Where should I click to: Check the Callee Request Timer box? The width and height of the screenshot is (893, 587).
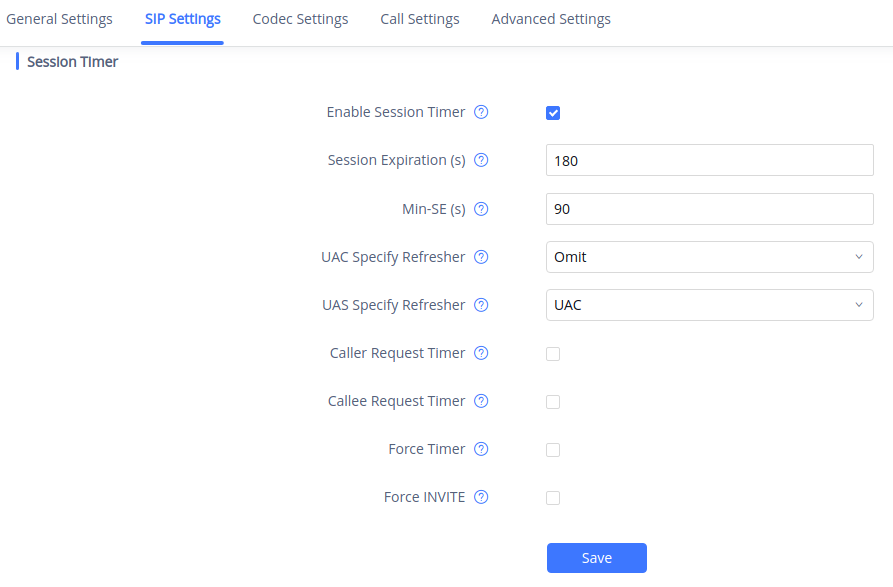[x=553, y=402]
